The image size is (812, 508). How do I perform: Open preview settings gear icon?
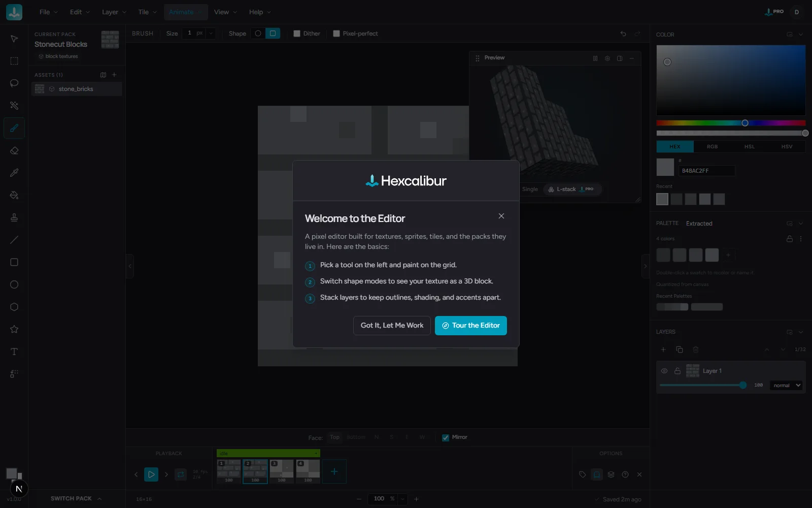pyautogui.click(x=607, y=58)
